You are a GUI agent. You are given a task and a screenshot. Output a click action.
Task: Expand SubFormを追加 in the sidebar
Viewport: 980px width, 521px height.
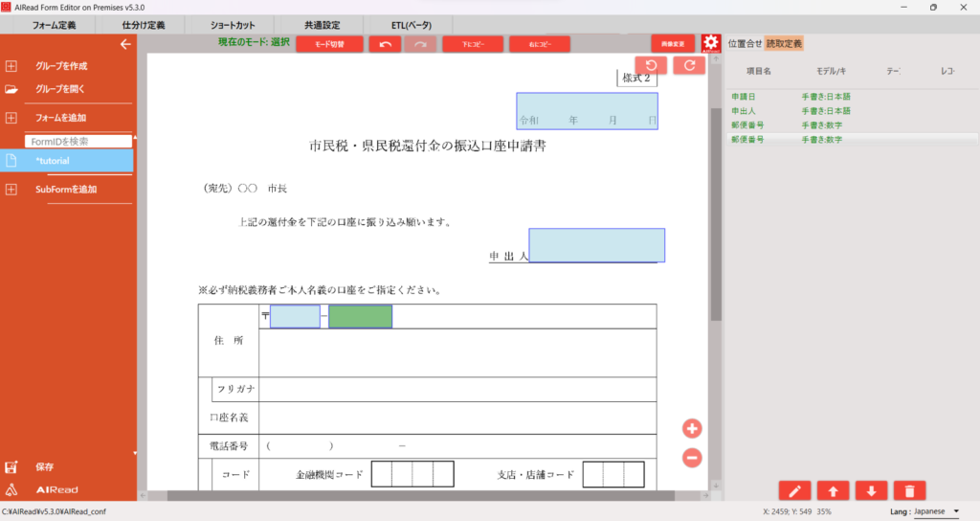pyautogui.click(x=11, y=190)
